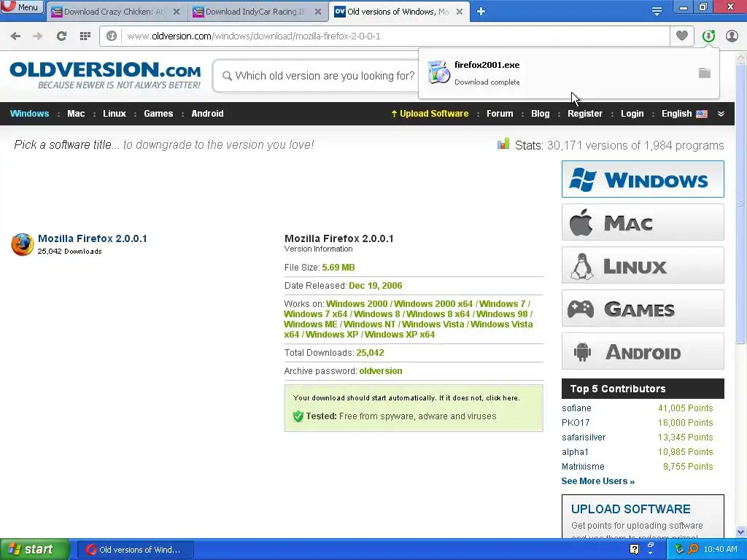The height and width of the screenshot is (560, 747).
Task: Open a new tab with plus button
Action: [x=481, y=12]
